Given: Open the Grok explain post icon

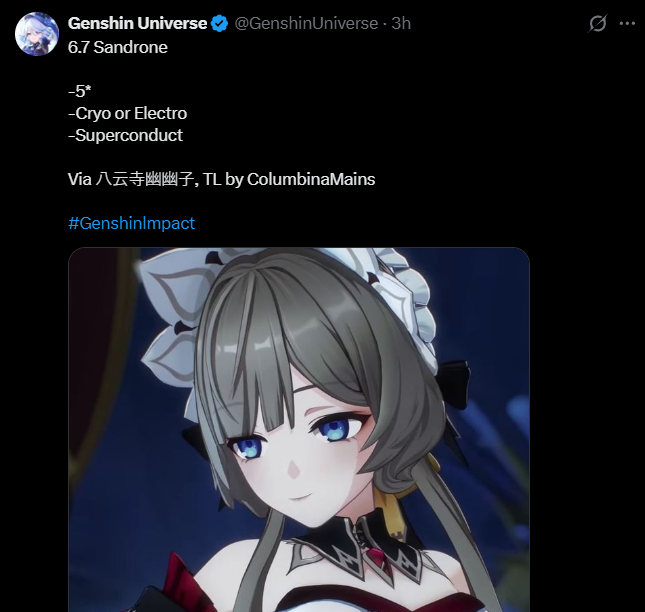Looking at the screenshot, I should click(597, 23).
